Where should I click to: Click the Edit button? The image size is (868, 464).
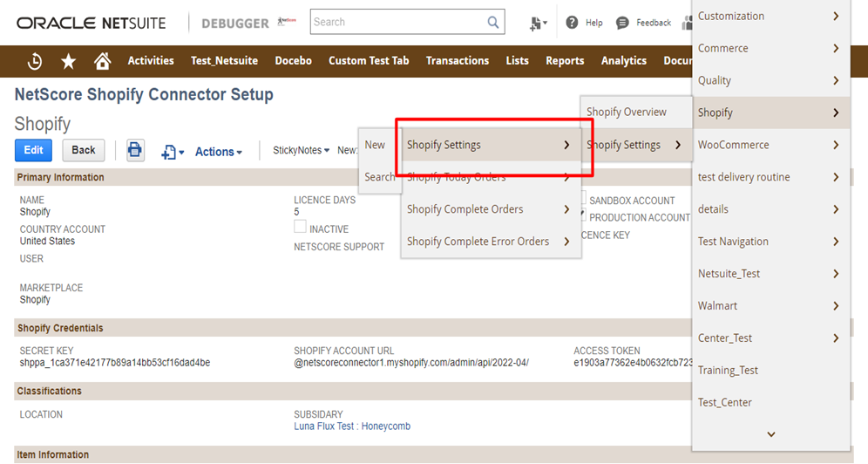[33, 150]
